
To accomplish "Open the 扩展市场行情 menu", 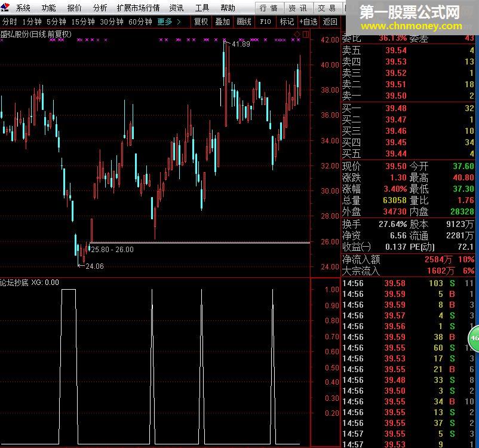I will (x=139, y=8).
